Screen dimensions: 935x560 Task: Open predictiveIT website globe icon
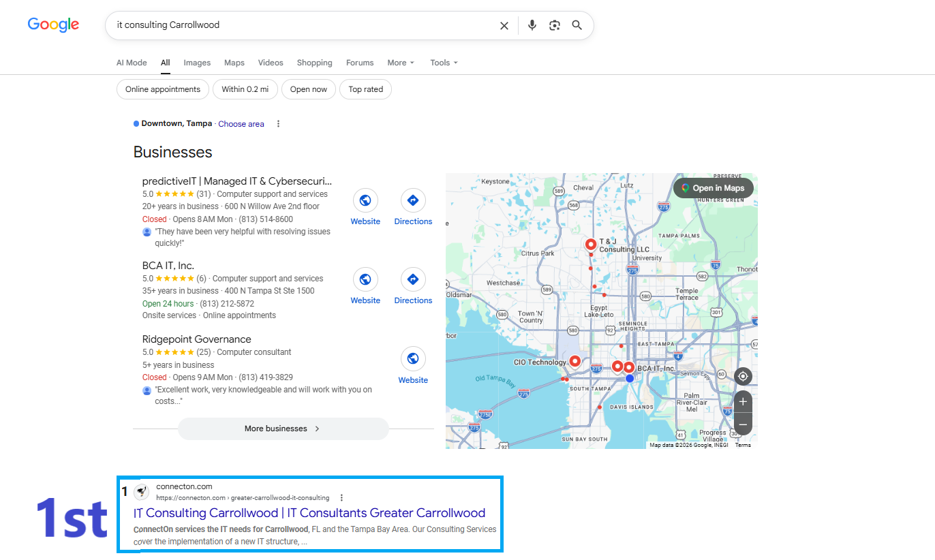[365, 200]
